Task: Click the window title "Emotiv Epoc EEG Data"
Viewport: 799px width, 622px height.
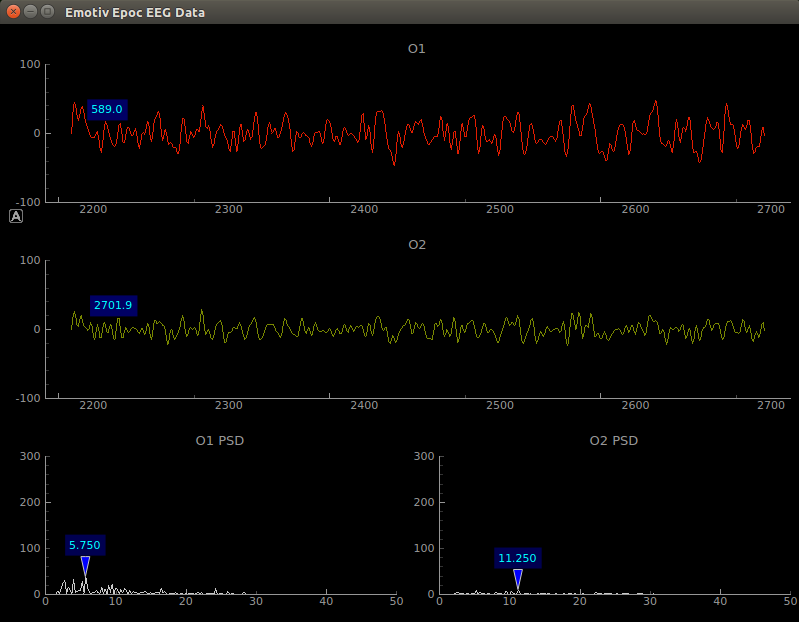Action: 135,12
